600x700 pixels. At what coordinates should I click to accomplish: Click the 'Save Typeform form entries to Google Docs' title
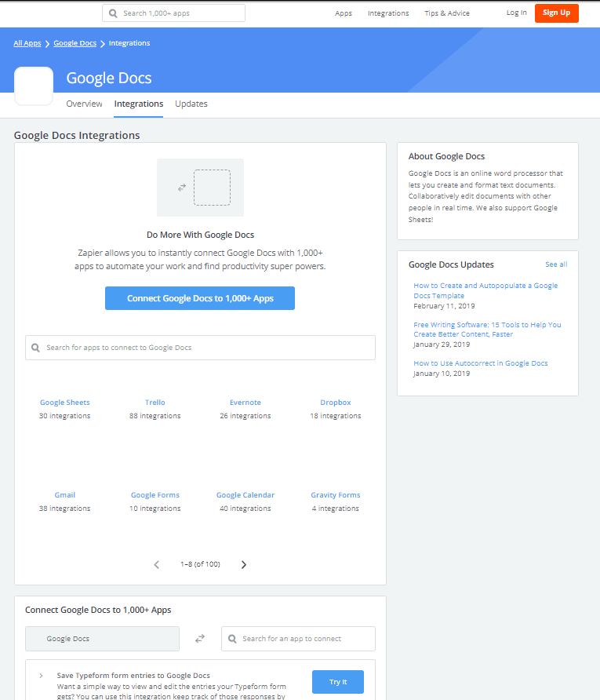point(133,676)
